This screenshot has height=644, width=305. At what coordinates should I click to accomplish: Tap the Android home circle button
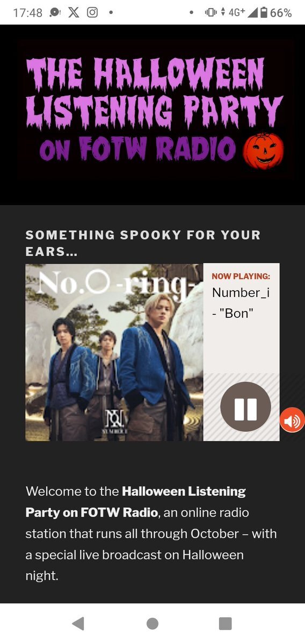[x=152, y=624]
